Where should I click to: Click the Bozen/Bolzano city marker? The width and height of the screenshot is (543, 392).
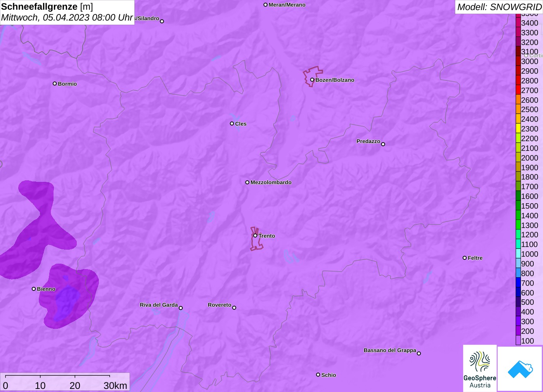point(312,80)
